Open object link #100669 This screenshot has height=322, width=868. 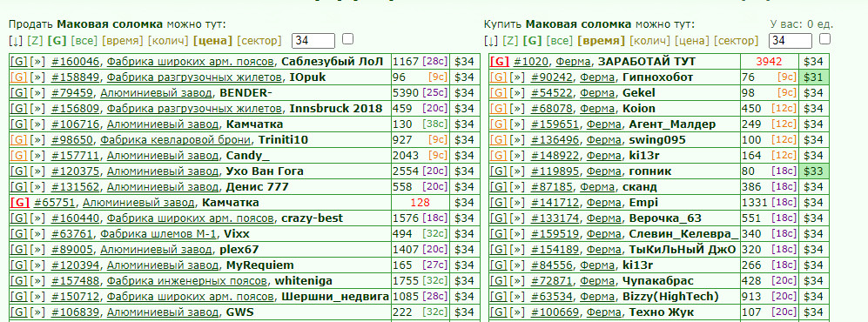point(555,312)
